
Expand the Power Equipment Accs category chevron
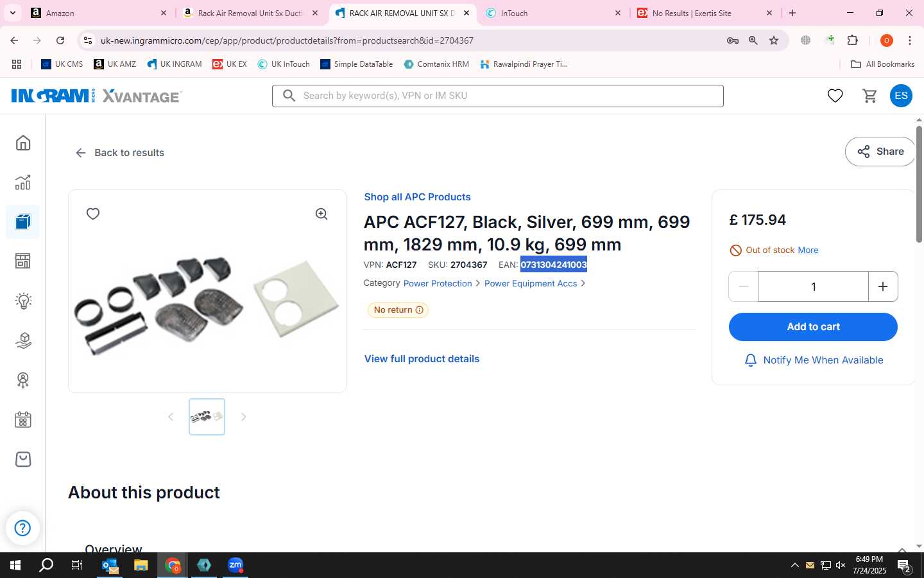583,283
